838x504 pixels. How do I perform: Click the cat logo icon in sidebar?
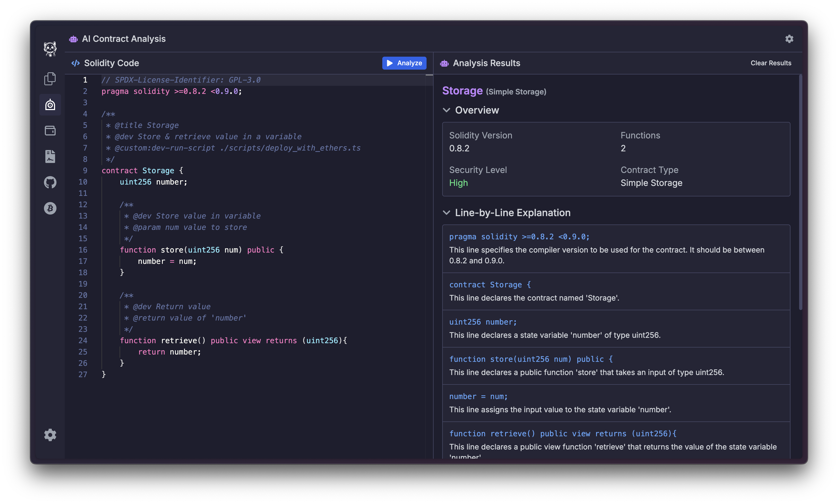[x=50, y=49]
